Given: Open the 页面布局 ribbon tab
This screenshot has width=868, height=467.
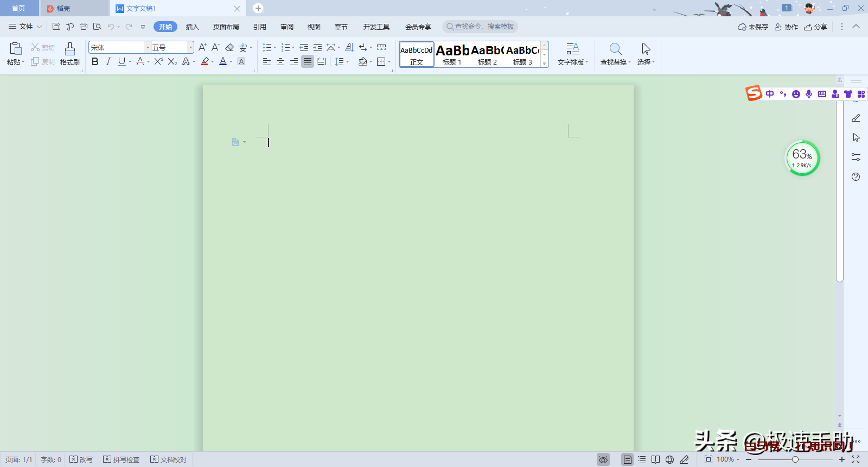Looking at the screenshot, I should [x=226, y=27].
